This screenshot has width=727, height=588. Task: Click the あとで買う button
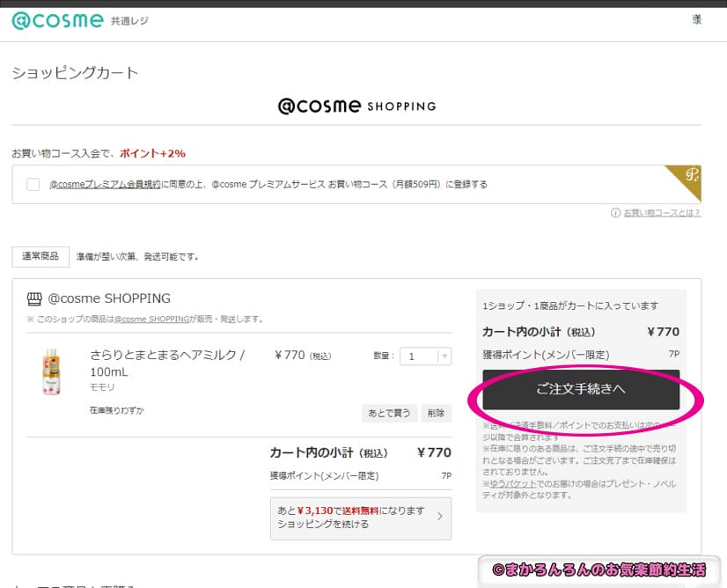[x=389, y=412]
